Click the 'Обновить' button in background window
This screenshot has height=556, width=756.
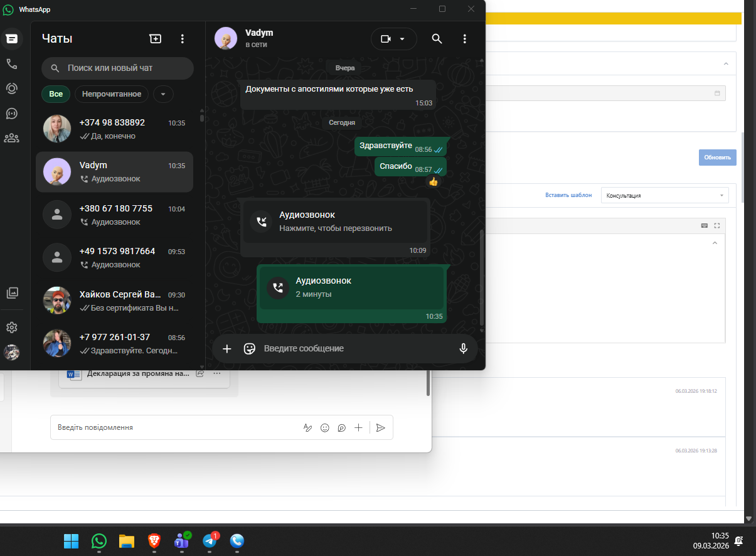click(x=717, y=158)
